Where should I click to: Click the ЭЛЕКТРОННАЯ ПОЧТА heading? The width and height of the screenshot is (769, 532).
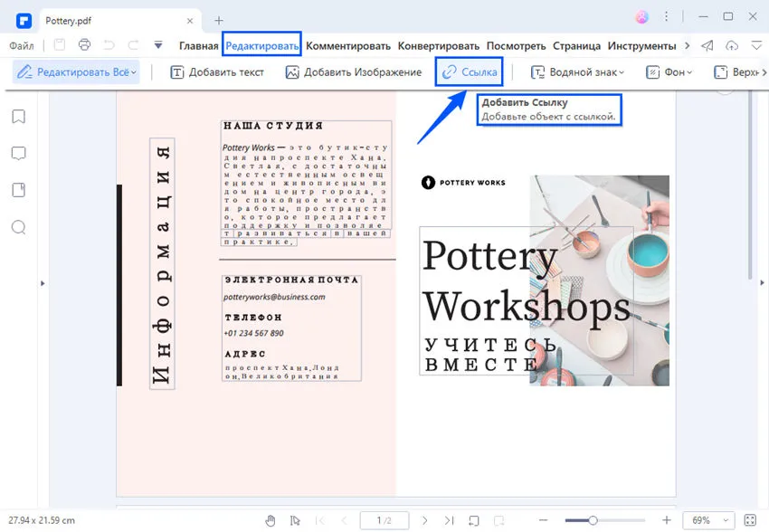coord(291,280)
